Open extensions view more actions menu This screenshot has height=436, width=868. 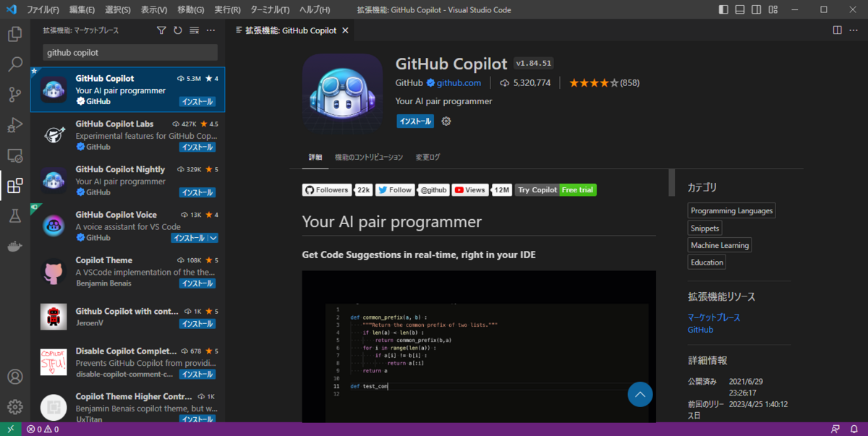(210, 30)
